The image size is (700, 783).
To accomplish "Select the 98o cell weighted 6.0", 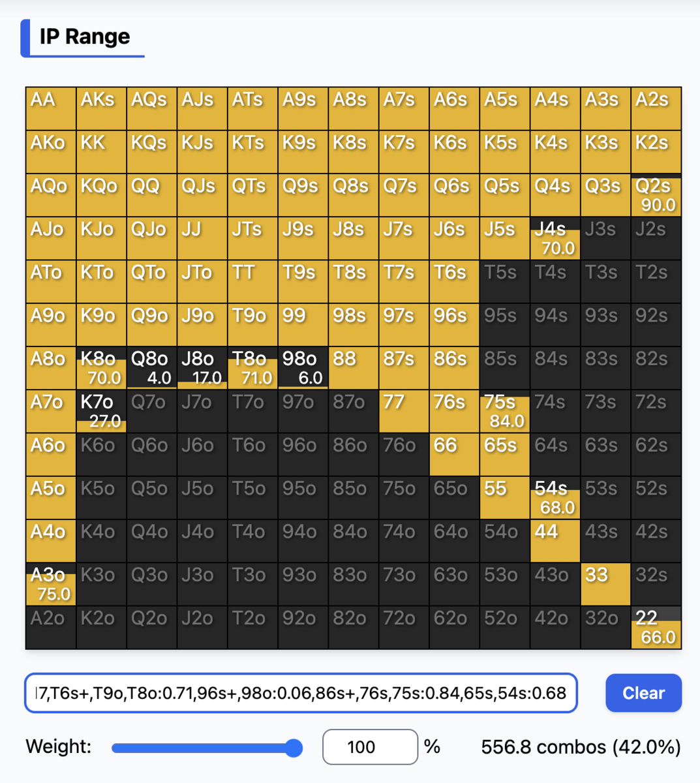I will [x=303, y=368].
